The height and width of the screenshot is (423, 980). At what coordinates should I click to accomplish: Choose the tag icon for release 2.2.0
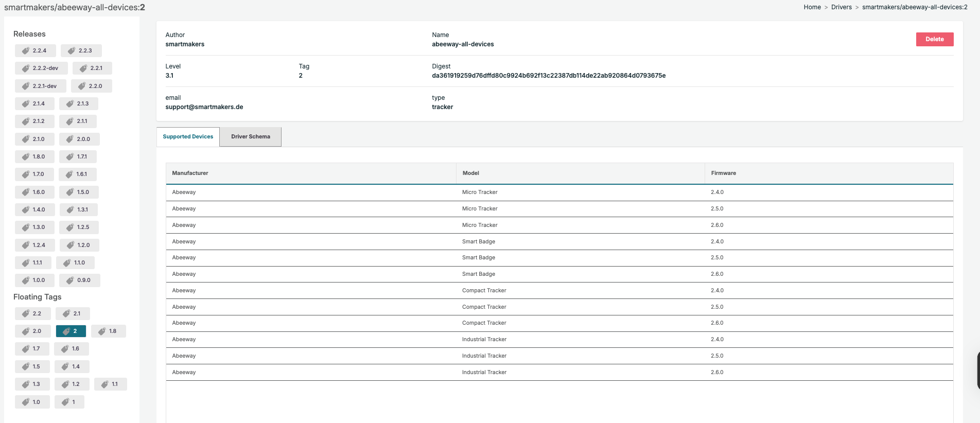[x=82, y=86]
